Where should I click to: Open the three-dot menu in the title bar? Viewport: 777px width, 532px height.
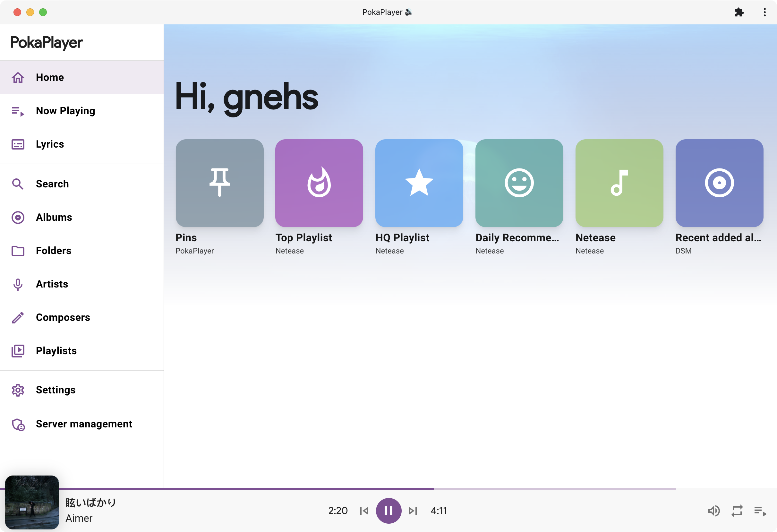pyautogui.click(x=764, y=13)
